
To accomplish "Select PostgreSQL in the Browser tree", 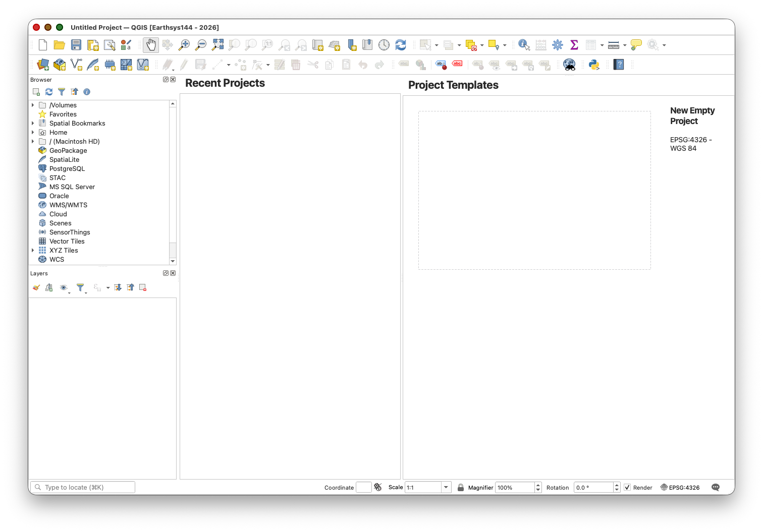I will 67,169.
